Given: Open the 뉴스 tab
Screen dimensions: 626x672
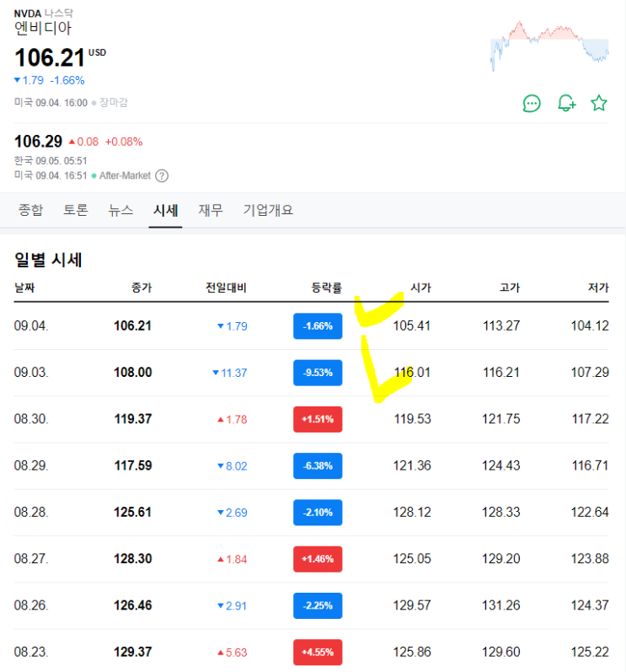Looking at the screenshot, I should pos(120,210).
